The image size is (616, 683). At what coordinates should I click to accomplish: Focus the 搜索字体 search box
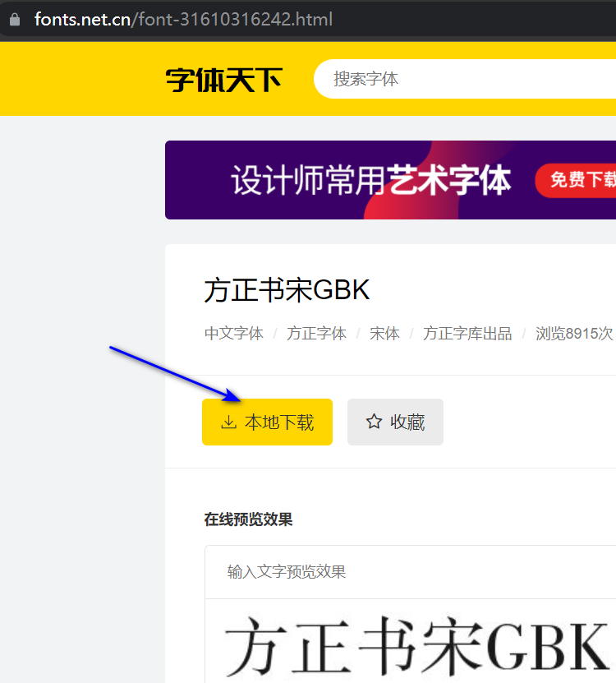465,79
